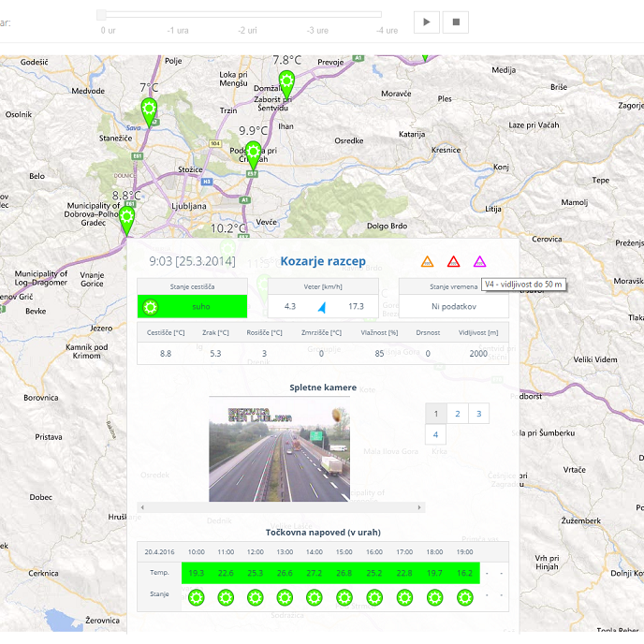
Task: Click the red warning triangle icon
Action: pyautogui.click(x=453, y=262)
